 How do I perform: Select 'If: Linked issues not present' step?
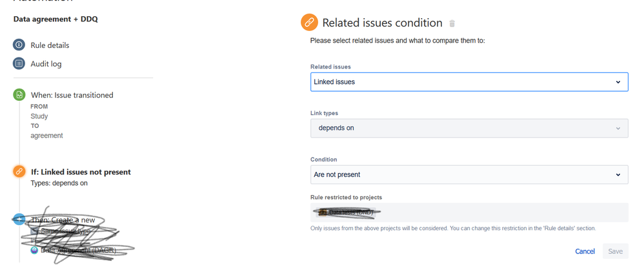click(81, 172)
